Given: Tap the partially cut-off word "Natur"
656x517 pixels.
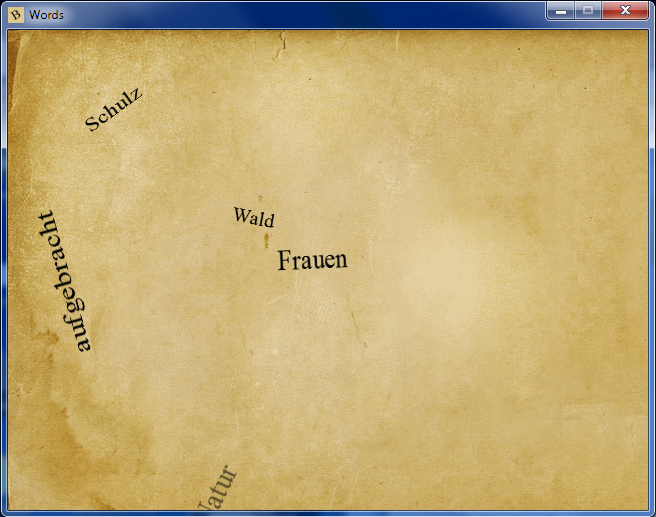Looking at the screenshot, I should coord(218,490).
